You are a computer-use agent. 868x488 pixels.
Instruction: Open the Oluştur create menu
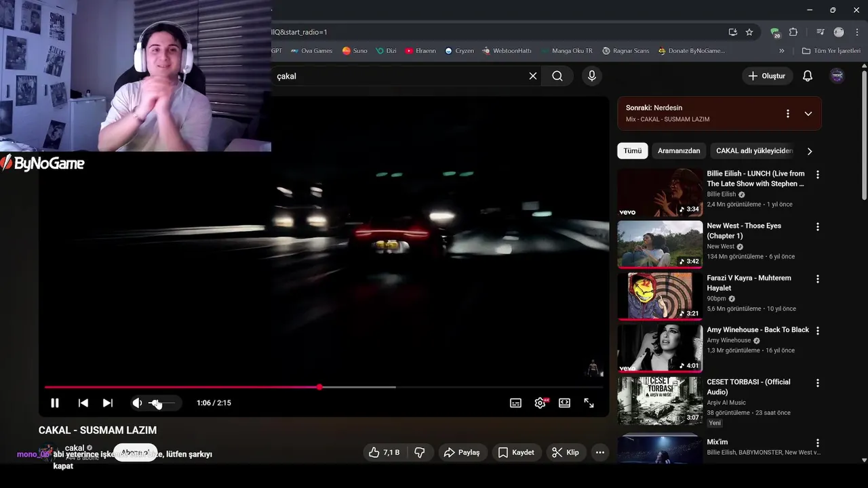pos(767,76)
